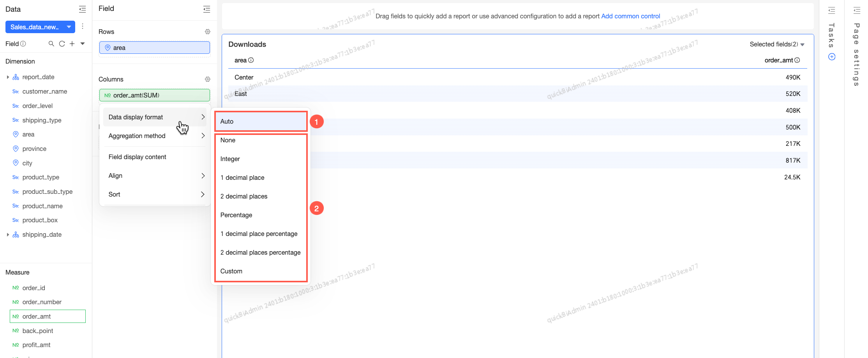Select order_id measure
The image size is (868, 358).
tap(34, 288)
